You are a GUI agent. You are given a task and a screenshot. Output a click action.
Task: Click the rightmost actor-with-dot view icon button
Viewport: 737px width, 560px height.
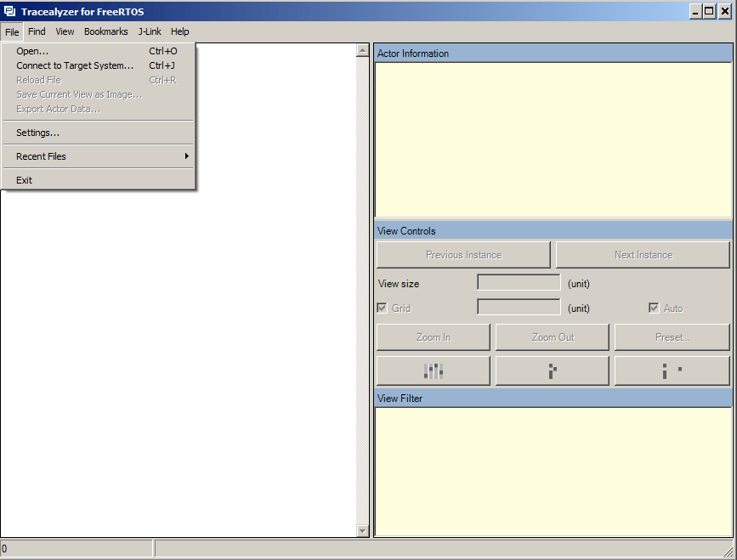click(672, 371)
